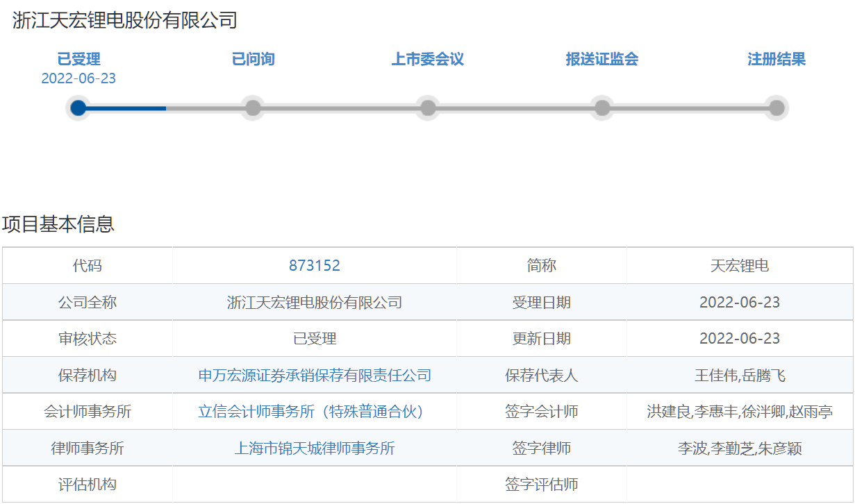The width and height of the screenshot is (855, 504).
Task: Click the 已受理 status value in table
Action: click(315, 339)
